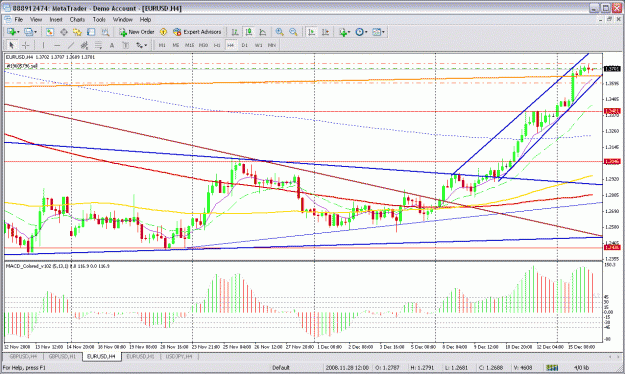Click the Zoom Out magnifier icon
625x374 pixels.
coord(293,32)
